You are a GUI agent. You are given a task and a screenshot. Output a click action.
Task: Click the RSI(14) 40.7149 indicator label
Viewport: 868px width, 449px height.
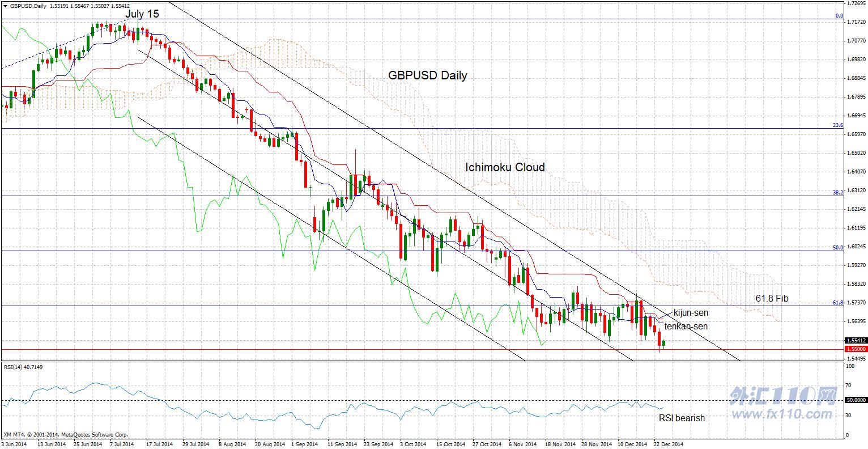pos(23,367)
